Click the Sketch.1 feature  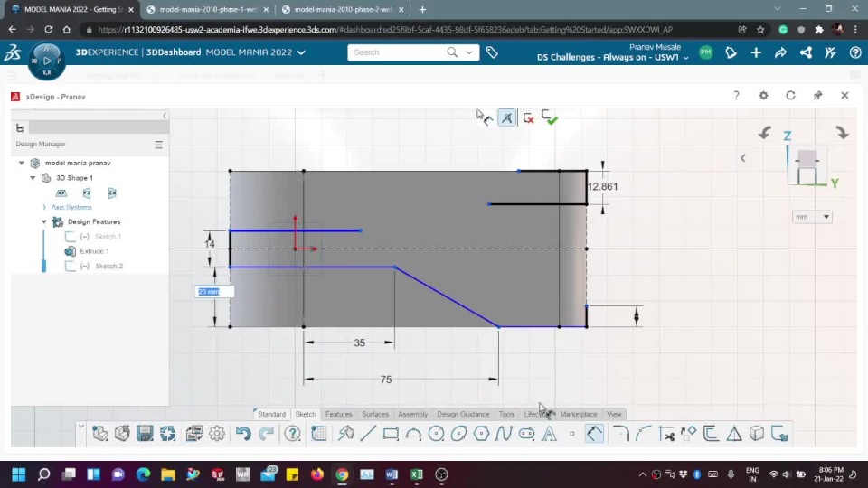[x=108, y=237]
